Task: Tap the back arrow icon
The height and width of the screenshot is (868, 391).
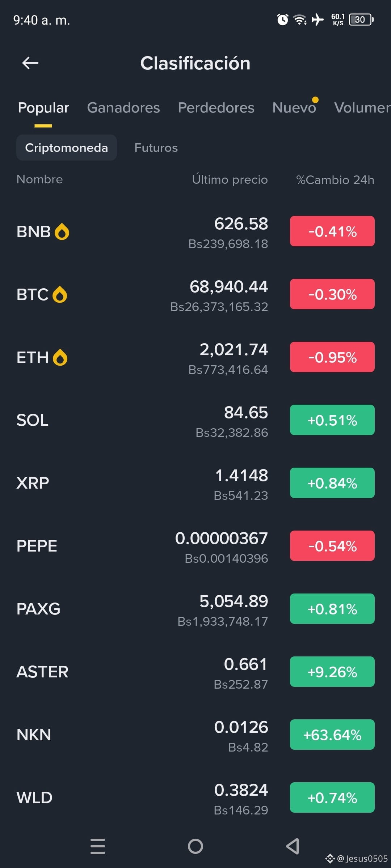Action: (x=30, y=63)
